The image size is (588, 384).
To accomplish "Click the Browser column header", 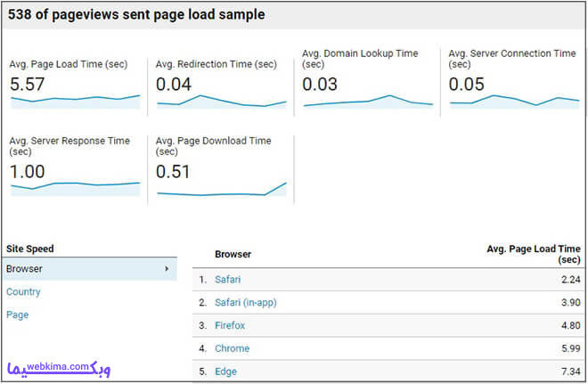I will pos(233,254).
